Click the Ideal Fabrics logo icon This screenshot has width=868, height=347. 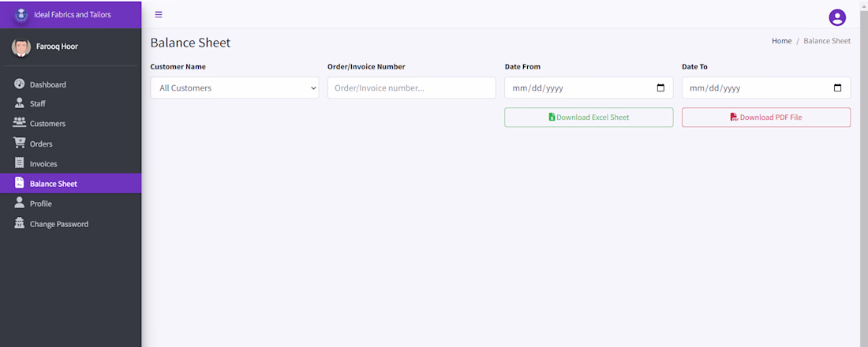[x=21, y=15]
